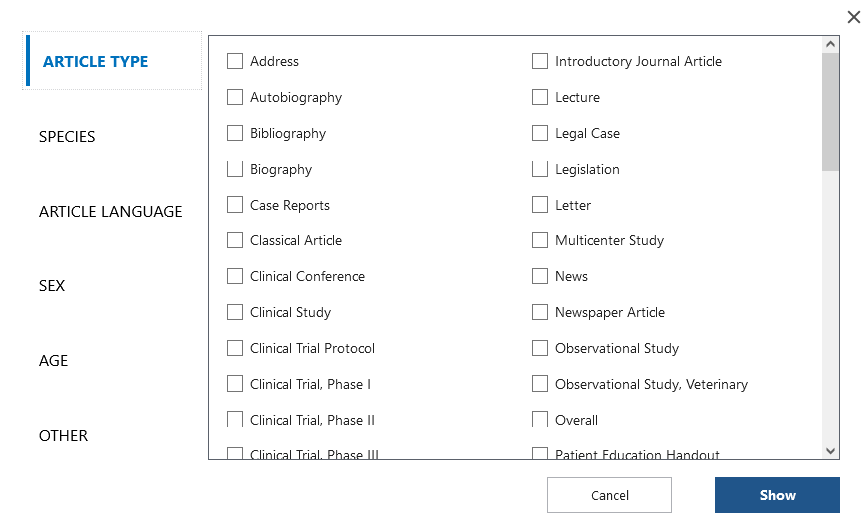Switch to the Species filter tab
864x518 pixels.
tap(67, 137)
